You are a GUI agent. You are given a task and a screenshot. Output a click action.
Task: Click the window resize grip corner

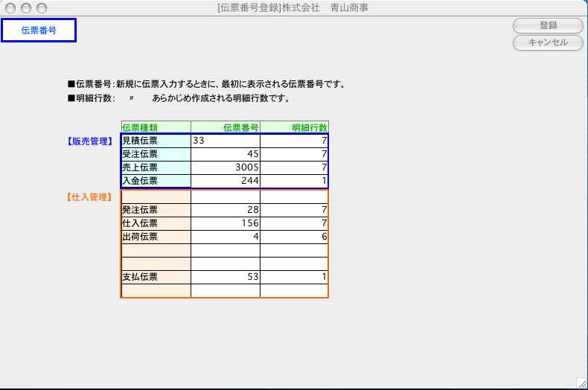[581, 383]
